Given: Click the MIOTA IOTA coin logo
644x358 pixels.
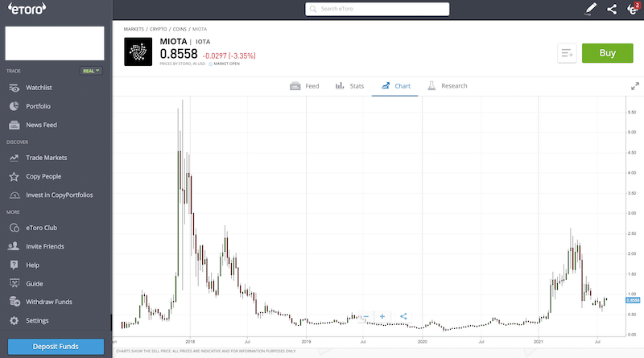Looking at the screenshot, I should point(138,51).
